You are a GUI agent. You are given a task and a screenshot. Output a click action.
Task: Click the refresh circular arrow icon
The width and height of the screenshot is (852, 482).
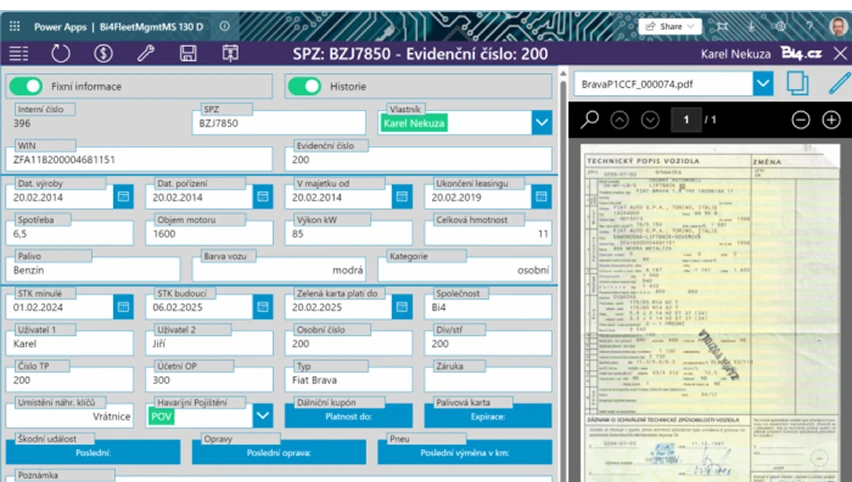61,54
